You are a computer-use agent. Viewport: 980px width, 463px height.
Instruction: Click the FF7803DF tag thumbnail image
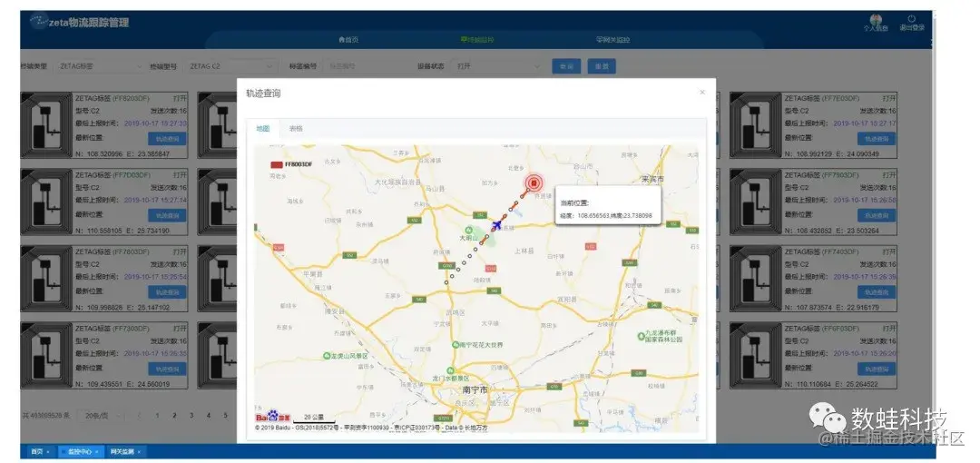[46, 279]
